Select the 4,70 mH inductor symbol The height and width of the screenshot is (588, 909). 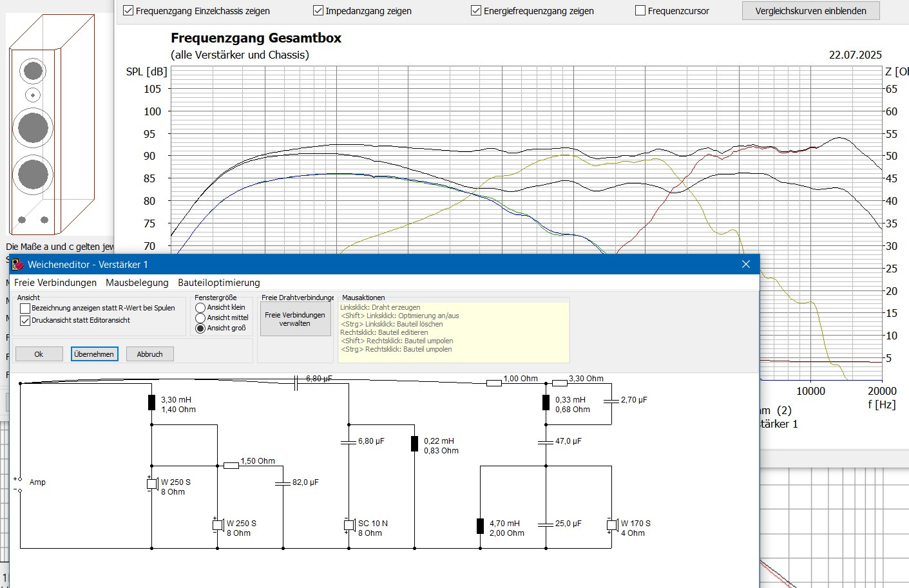coord(480,526)
